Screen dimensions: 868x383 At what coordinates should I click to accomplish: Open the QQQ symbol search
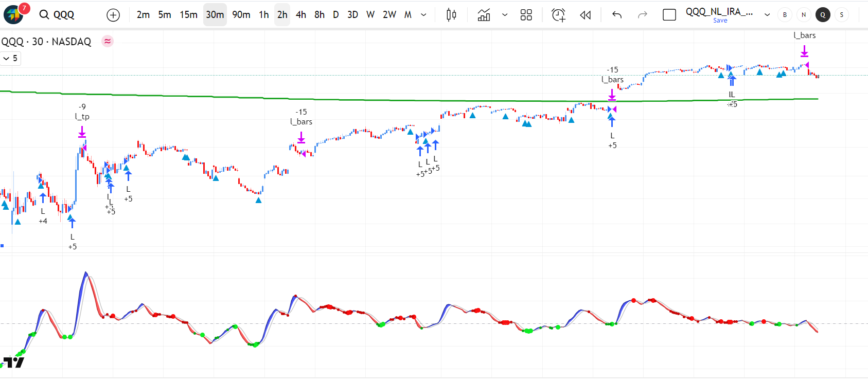[57, 15]
